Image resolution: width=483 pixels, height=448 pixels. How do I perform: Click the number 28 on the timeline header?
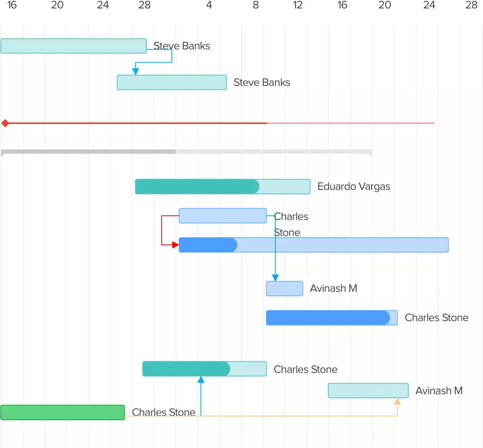coord(144,6)
